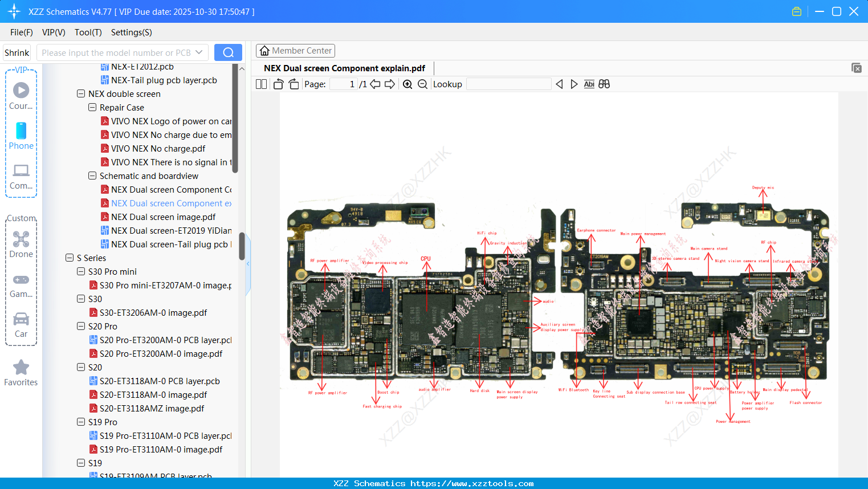Zoom in on the PDF
Viewport: 868px width, 489px height.
(407, 84)
